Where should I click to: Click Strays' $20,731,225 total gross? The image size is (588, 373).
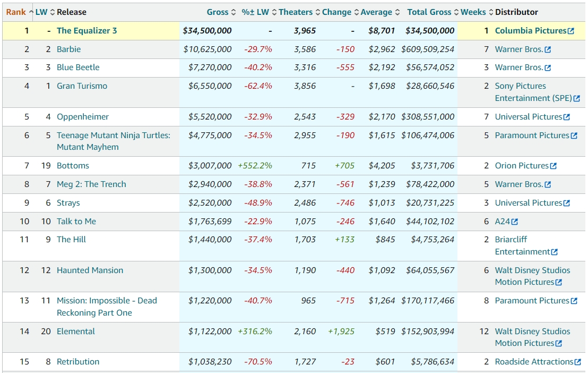(x=430, y=203)
